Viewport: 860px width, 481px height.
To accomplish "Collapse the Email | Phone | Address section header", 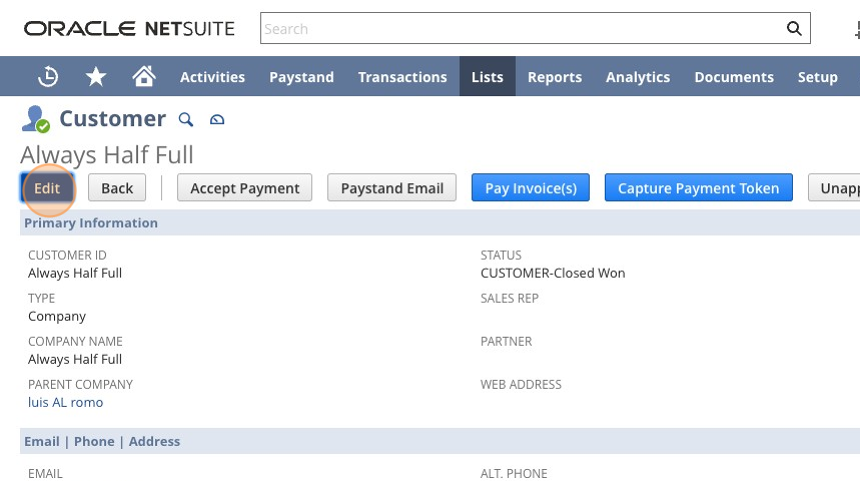I will (x=440, y=441).
